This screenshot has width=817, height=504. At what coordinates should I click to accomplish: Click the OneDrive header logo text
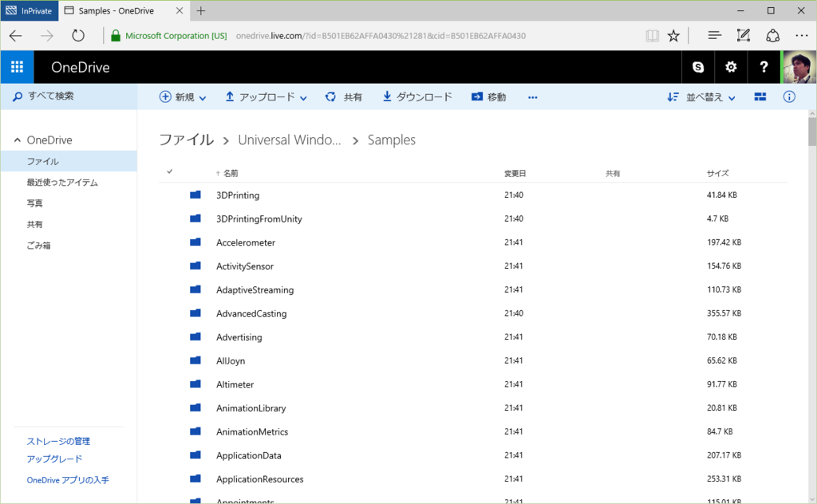81,67
